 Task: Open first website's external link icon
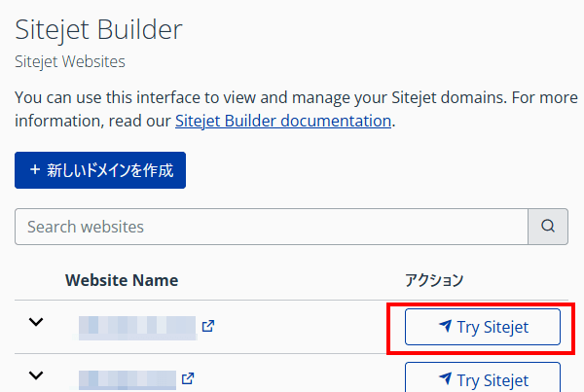point(207,327)
